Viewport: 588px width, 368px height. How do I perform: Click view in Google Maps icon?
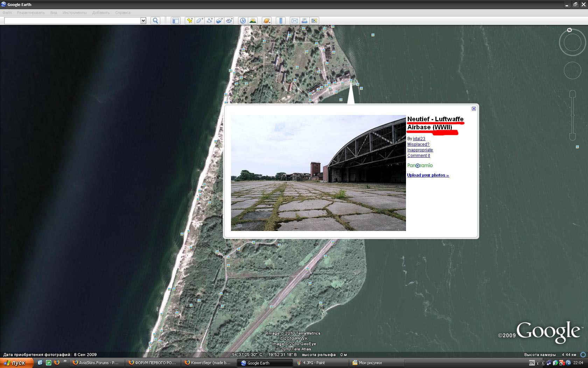pos(314,21)
